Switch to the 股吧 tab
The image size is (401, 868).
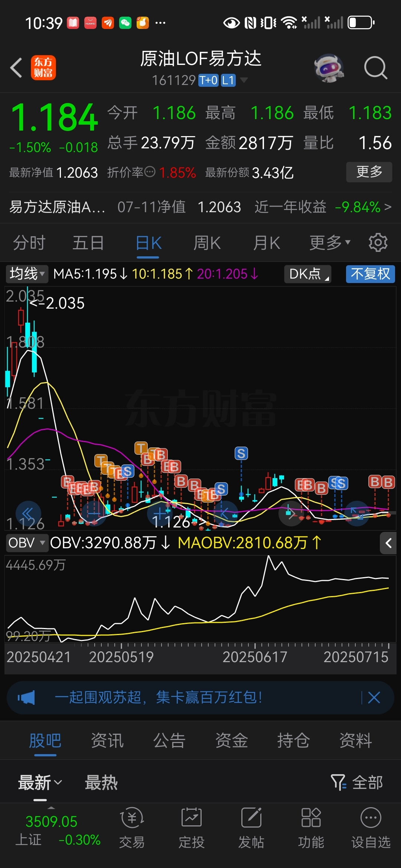[45, 741]
